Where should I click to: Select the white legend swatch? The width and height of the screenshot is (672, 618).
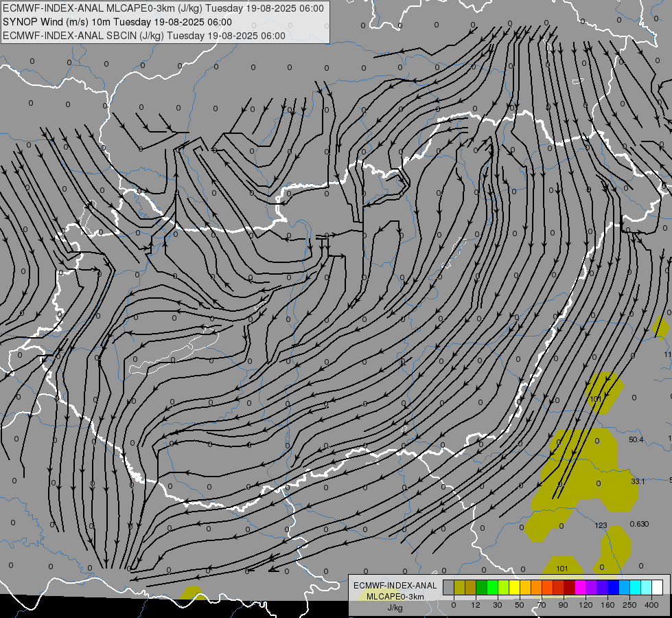pos(658,587)
